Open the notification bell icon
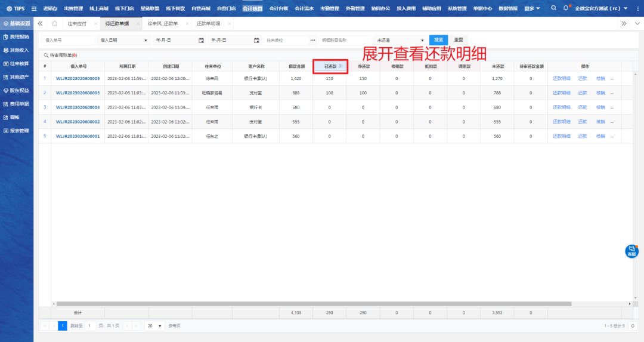The width and height of the screenshot is (644, 342). click(x=566, y=8)
